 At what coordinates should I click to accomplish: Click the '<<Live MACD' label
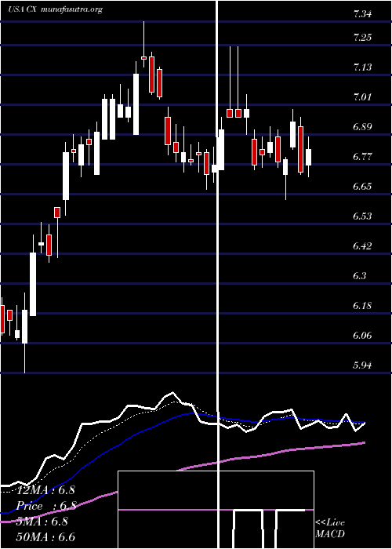click(x=330, y=529)
